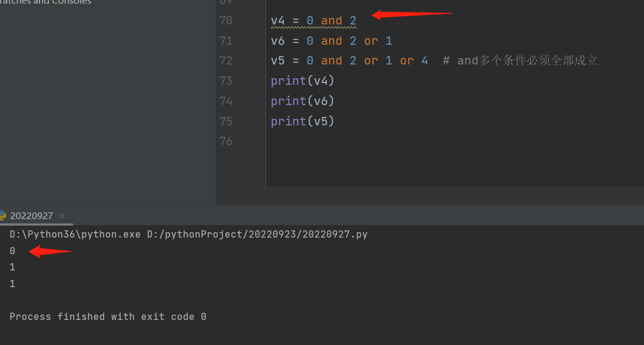The image size is (644, 345).
Task: Place cursor on 'v4 = 0 and 2' line
Action: [x=314, y=20]
